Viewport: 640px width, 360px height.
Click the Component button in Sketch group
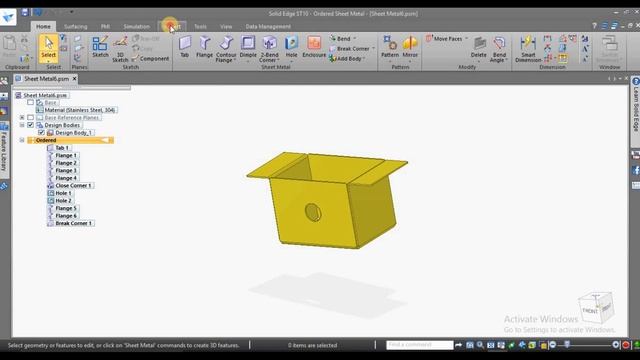[x=150, y=59]
